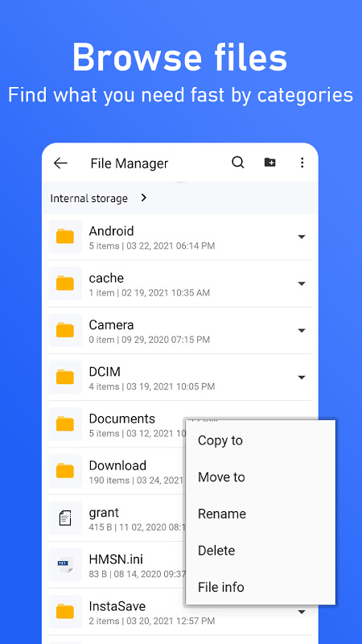Image resolution: width=362 pixels, height=644 pixels.
Task: Click the Documents folder icon
Action: tap(65, 424)
